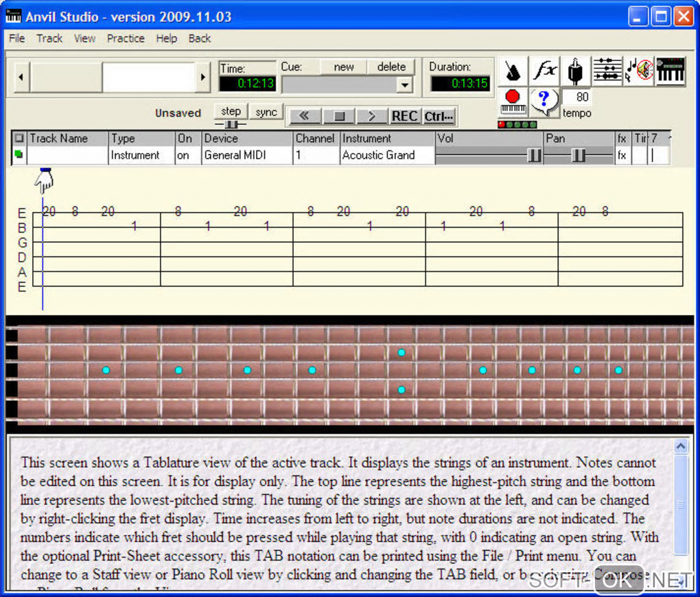Click the song position scrollbar right arrow

click(x=203, y=77)
